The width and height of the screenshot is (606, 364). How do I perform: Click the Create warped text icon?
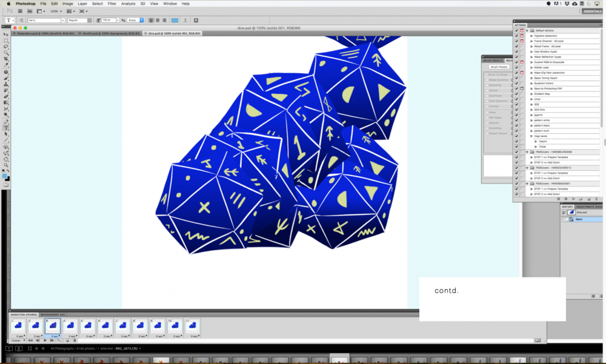click(185, 21)
